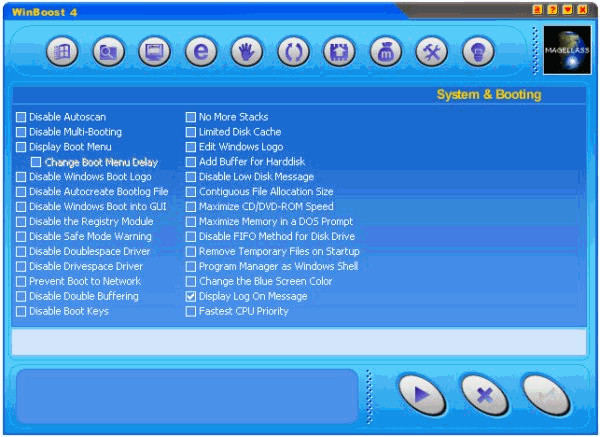The height and width of the screenshot is (437, 600).
Task: Click the greyed-out checkmark button
Action: 546,395
